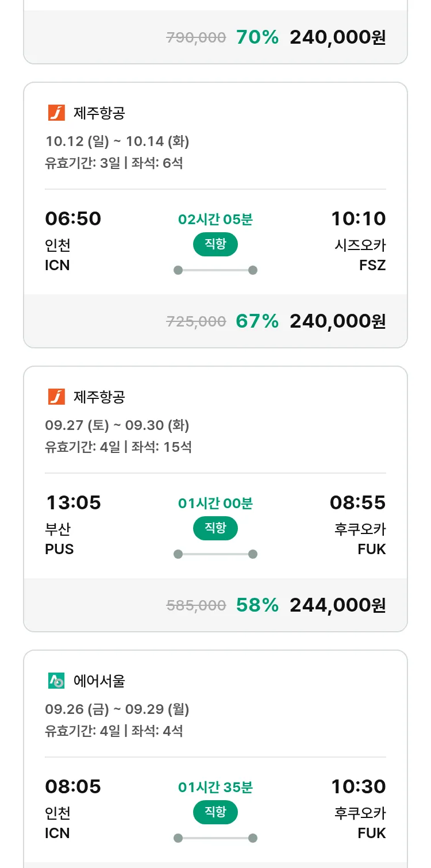This screenshot has width=431, height=868.
Task: Select the 직항 badge on Busan–Fukuoka flight
Action: tap(215, 528)
